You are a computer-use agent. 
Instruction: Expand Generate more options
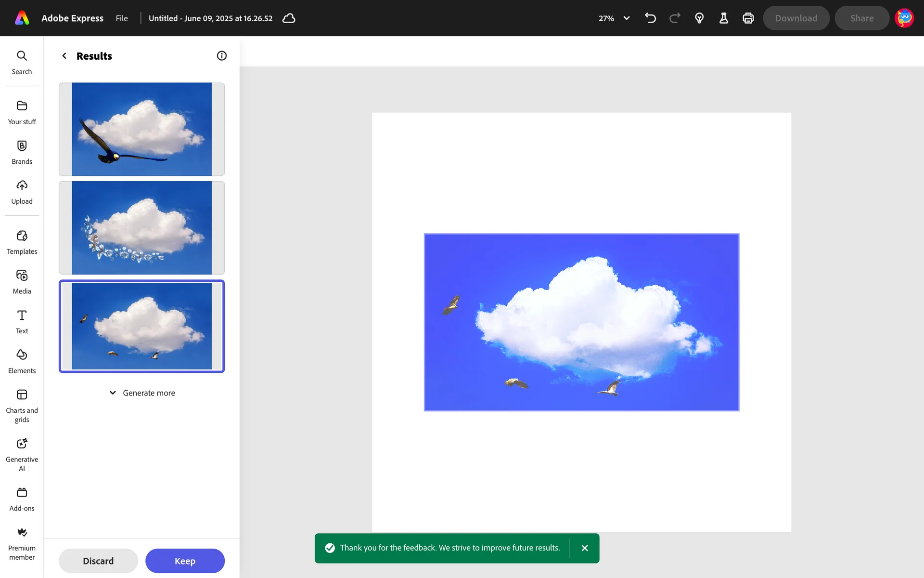[x=142, y=393]
